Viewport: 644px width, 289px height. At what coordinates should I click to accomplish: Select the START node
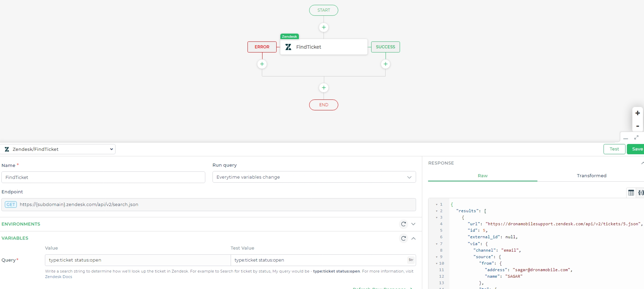tap(324, 10)
